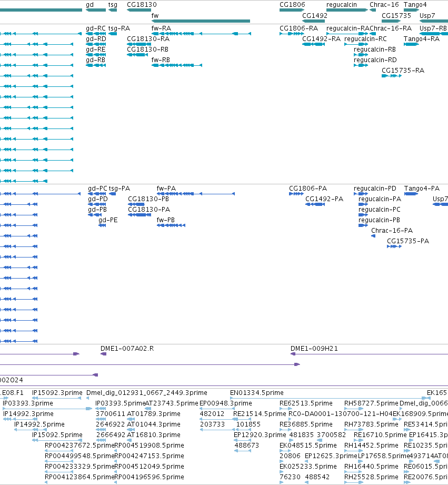Image resolution: width=448 pixels, height=485 pixels.
Task: Click the Usp7 gene bar
Action: coord(434,21)
